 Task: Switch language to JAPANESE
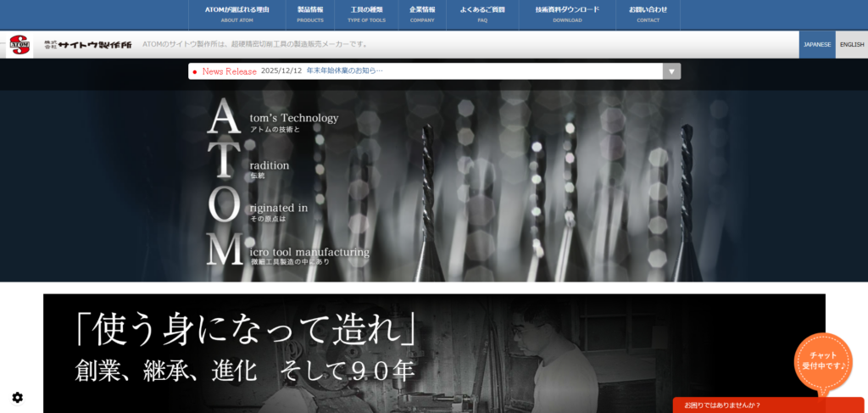tap(817, 44)
